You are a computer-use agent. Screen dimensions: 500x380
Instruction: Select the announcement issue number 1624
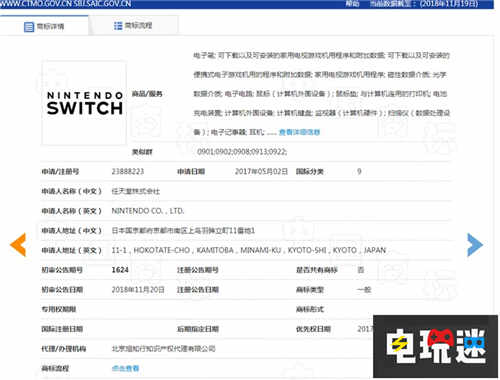120,270
